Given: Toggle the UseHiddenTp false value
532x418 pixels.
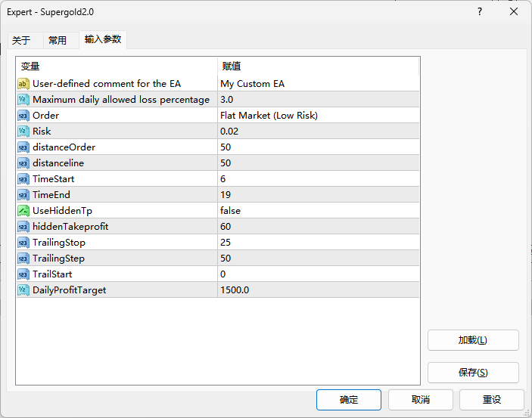Looking at the screenshot, I should tap(231, 211).
